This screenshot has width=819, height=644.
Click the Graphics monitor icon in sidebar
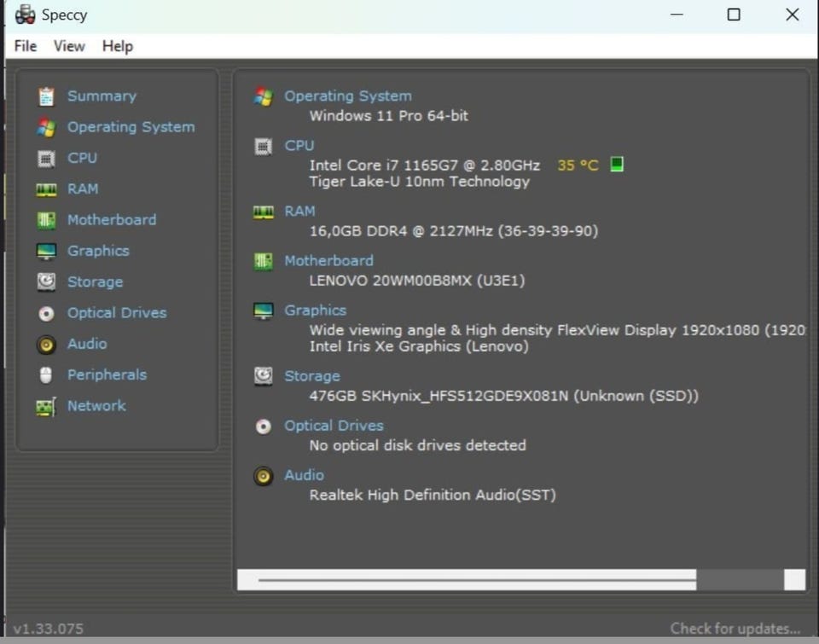(46, 251)
